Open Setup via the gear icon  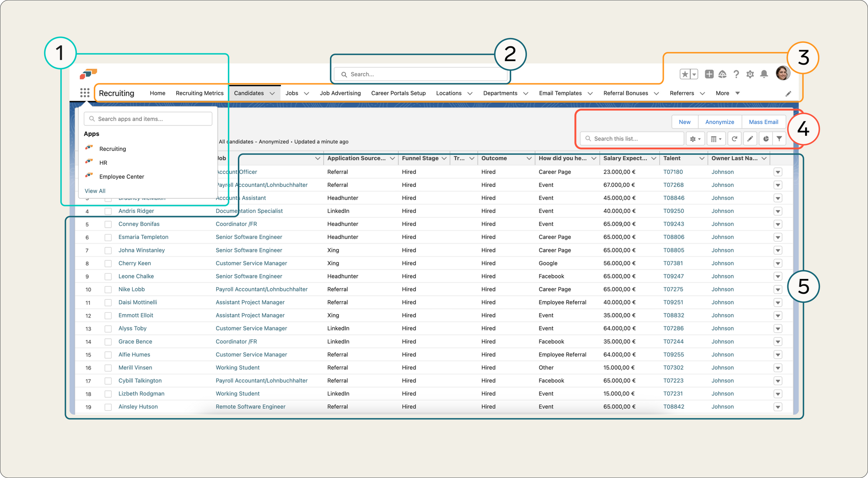tap(750, 74)
